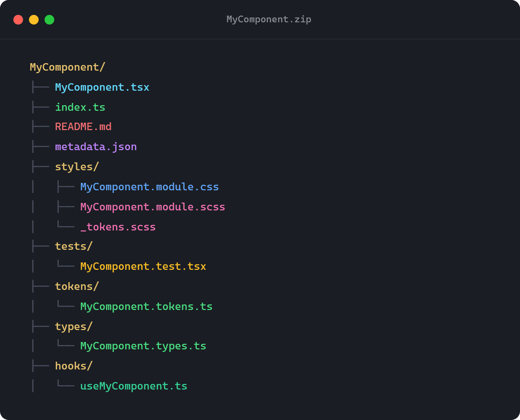Click MyComponent.test.tsx in tests folder
The height and width of the screenshot is (420, 520).
pos(143,266)
